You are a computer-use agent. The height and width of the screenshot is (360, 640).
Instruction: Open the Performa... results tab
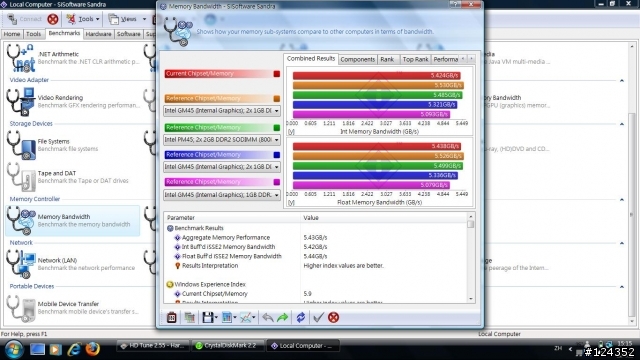[445, 59]
